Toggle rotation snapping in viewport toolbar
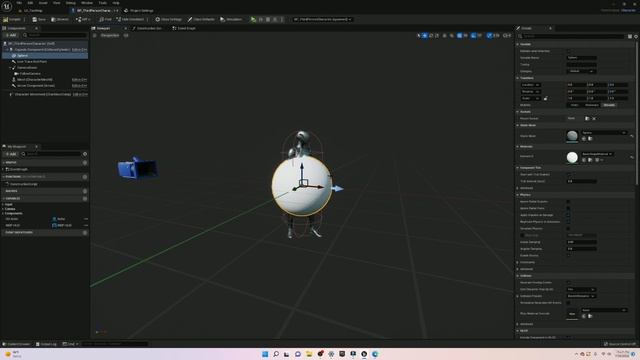 click(473, 36)
